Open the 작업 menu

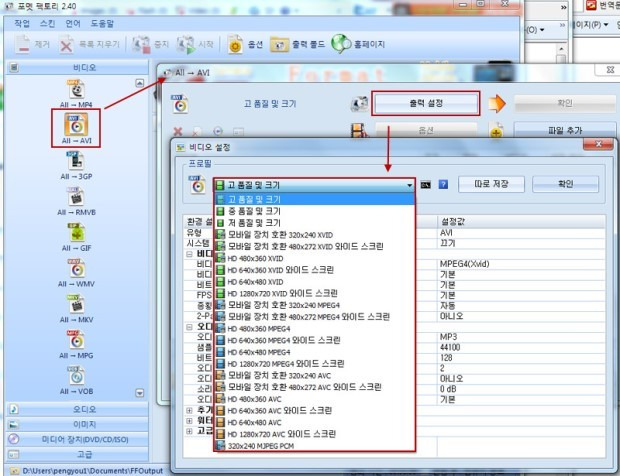(x=22, y=23)
